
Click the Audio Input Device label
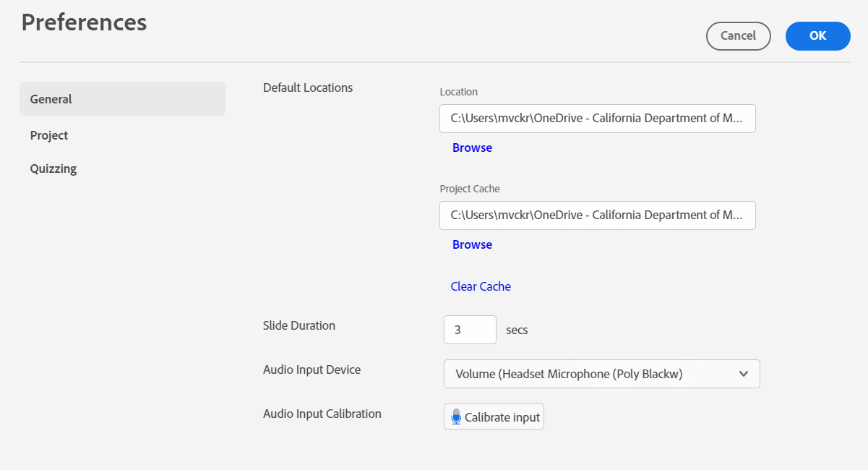click(311, 369)
